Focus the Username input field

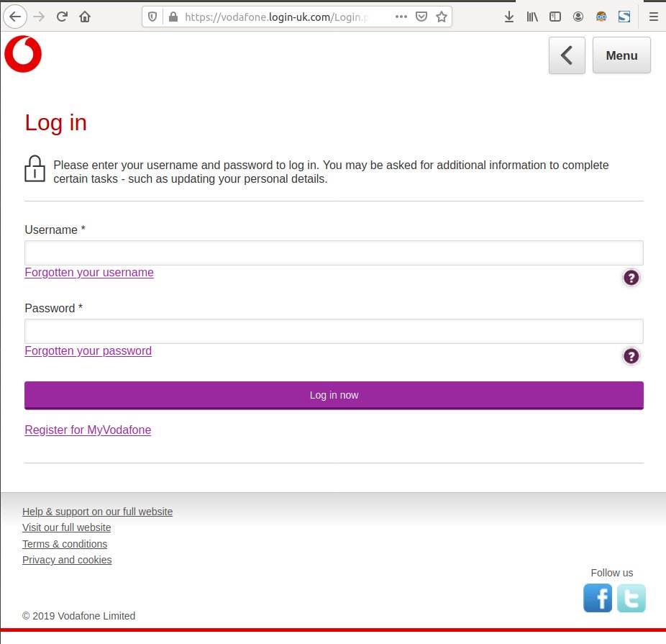tap(334, 253)
